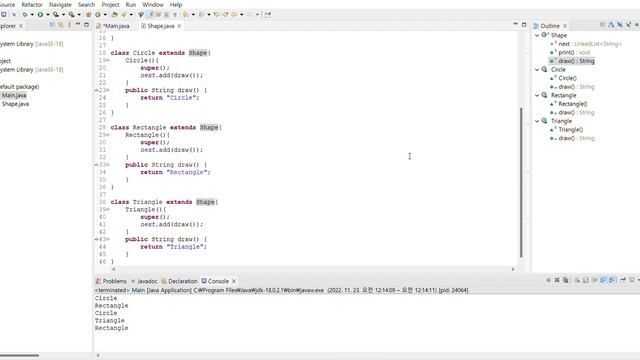
Task: Select Shape.java in Package Explorer
Action: coord(15,104)
